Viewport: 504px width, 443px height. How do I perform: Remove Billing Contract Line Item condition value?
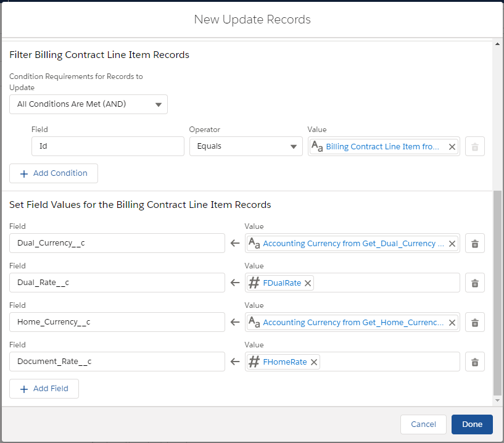[x=452, y=147]
